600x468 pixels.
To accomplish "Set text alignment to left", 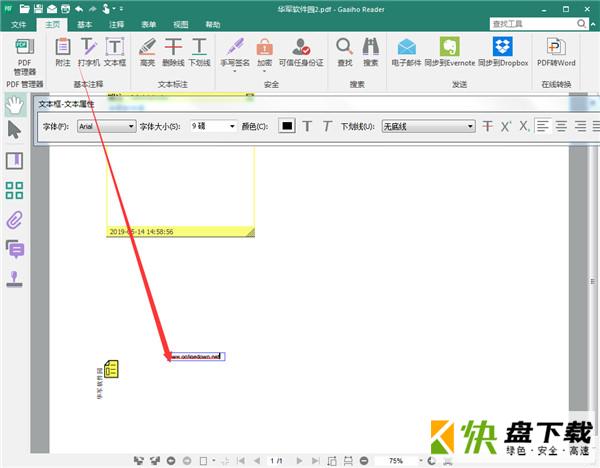I will pos(543,126).
